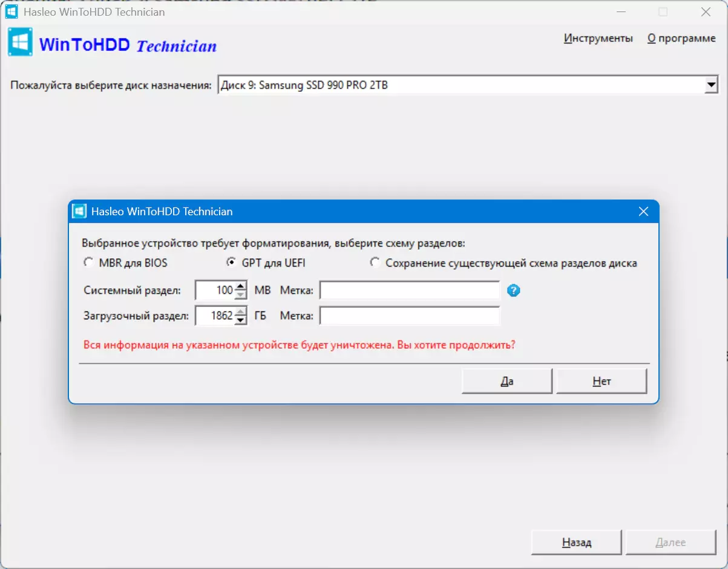Increase system partition size with up arrow
The height and width of the screenshot is (569, 728).
coord(241,287)
